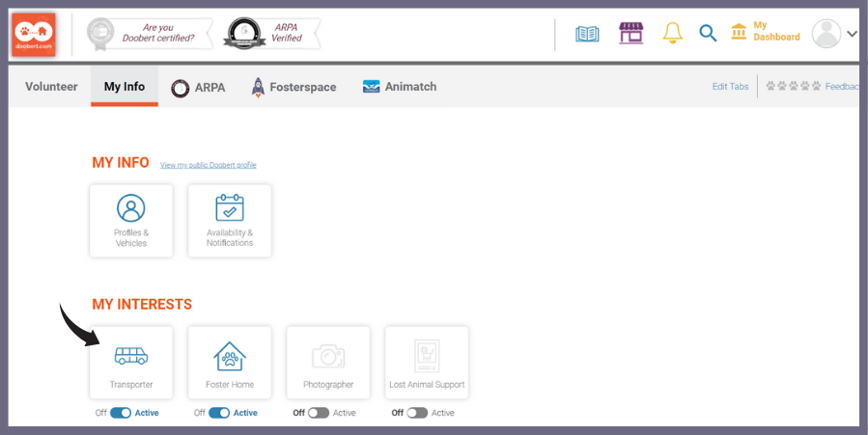Screen dimensions: 868x435
Task: Open the Animatch tab
Action: click(x=399, y=87)
